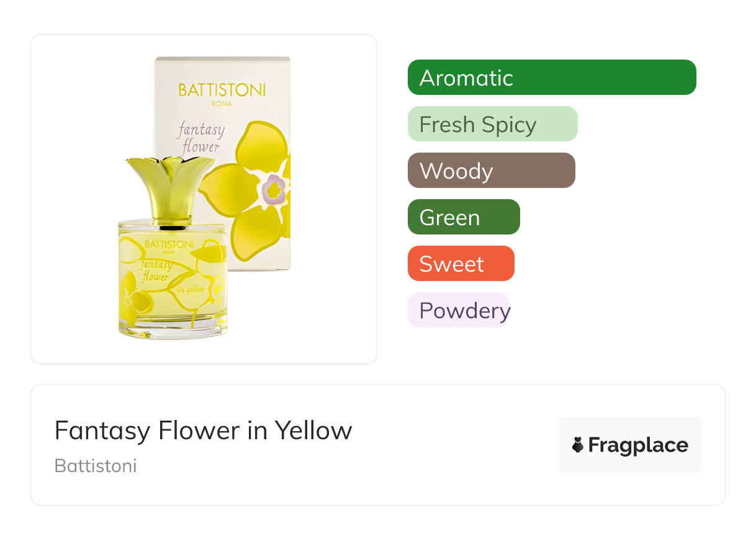Click the Powdery accord bar
Image resolution: width=756 pixels, height=536 pixels.
pos(458,310)
